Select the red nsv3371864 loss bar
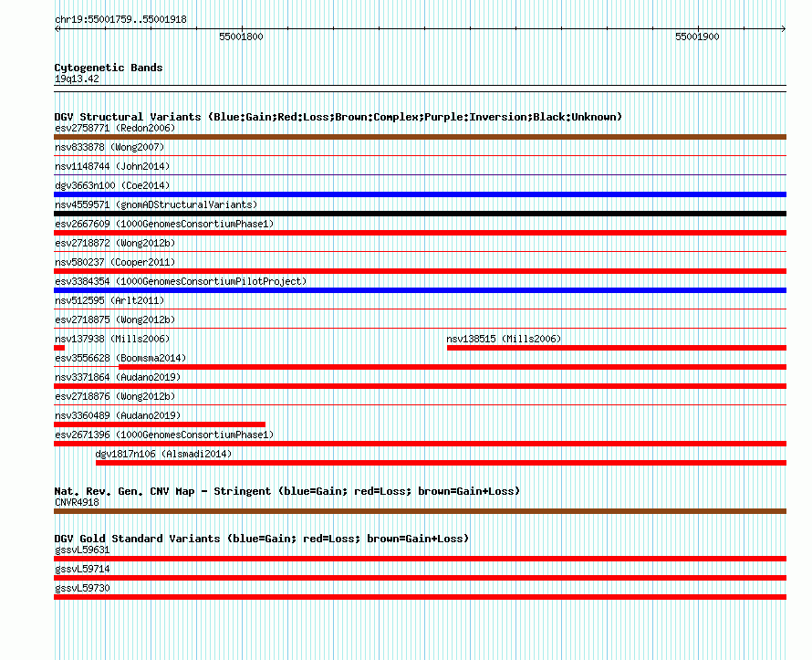This screenshot has height=660, width=812. (x=420, y=386)
